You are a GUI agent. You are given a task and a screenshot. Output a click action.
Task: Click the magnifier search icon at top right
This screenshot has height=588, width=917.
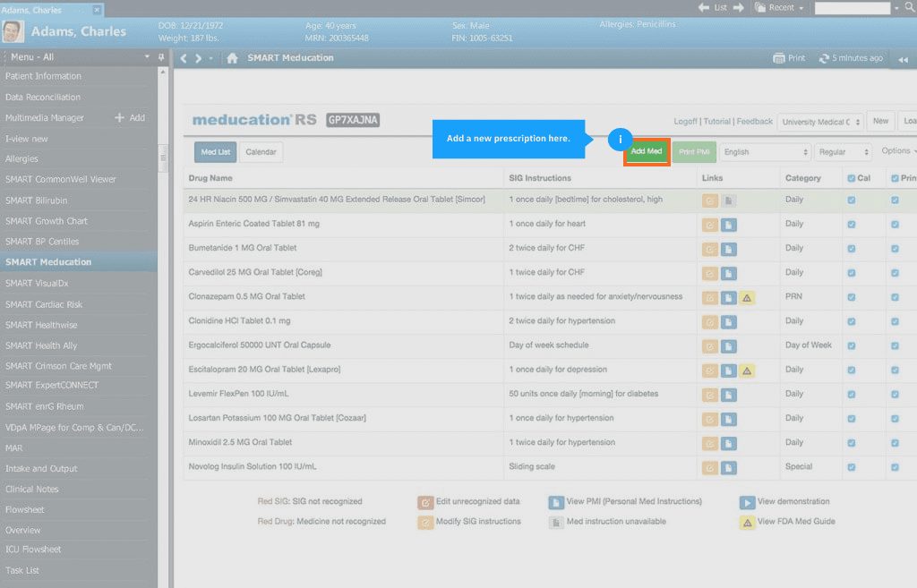pos(910,7)
